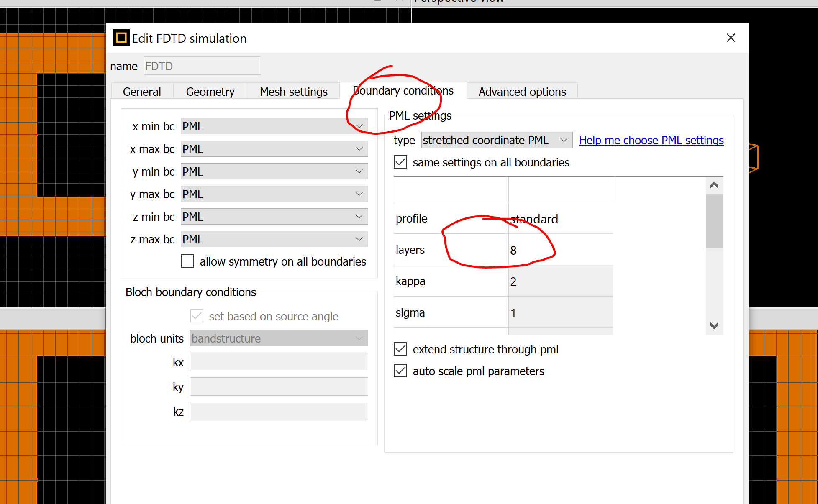
Task: Click the profile value cell standard
Action: (560, 219)
